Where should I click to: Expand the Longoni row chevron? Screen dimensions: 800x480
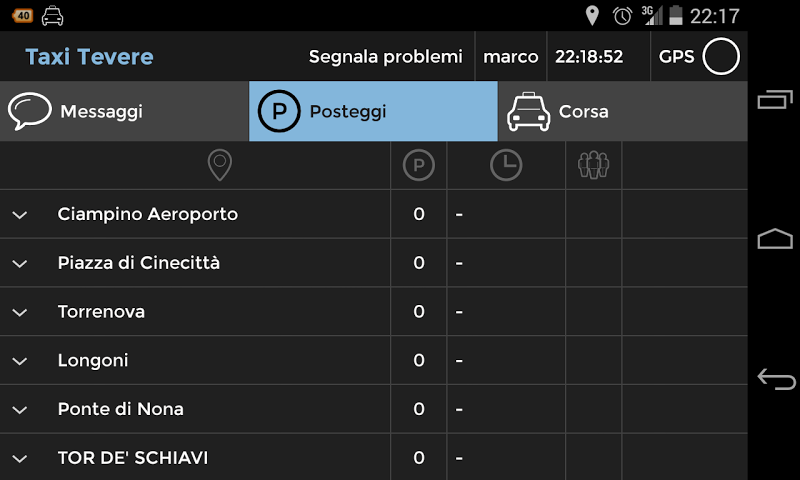point(19,361)
